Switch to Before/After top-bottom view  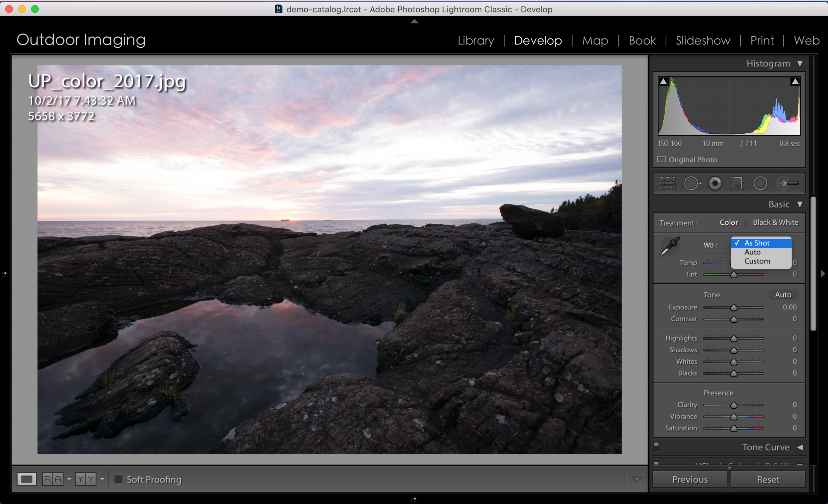tap(85, 479)
